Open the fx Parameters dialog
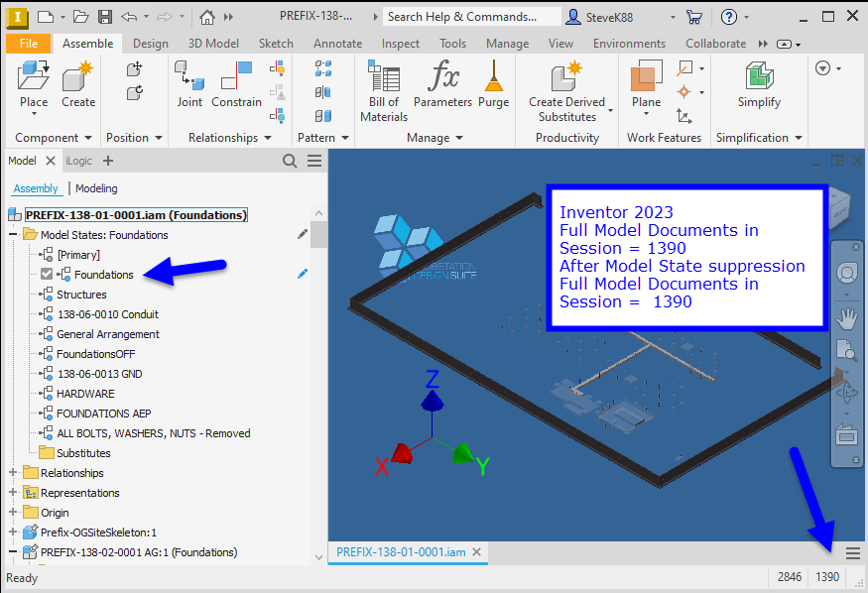 442,75
